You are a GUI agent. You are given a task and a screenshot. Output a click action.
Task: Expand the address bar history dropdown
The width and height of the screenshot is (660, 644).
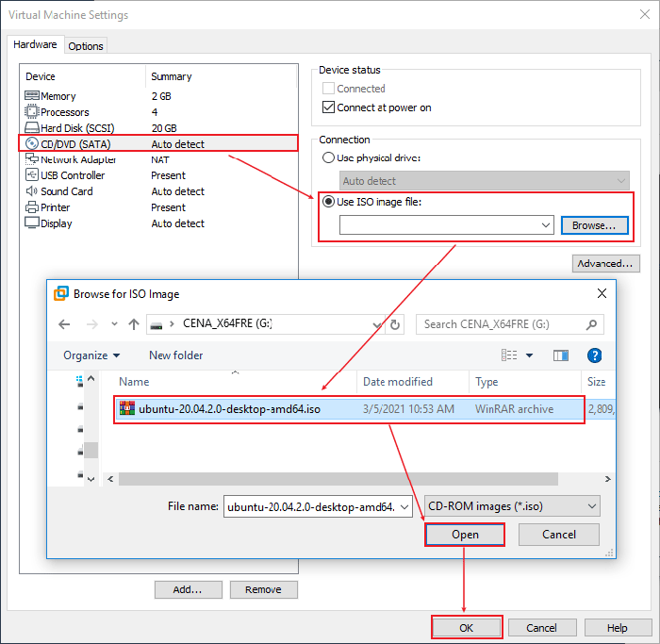click(377, 325)
